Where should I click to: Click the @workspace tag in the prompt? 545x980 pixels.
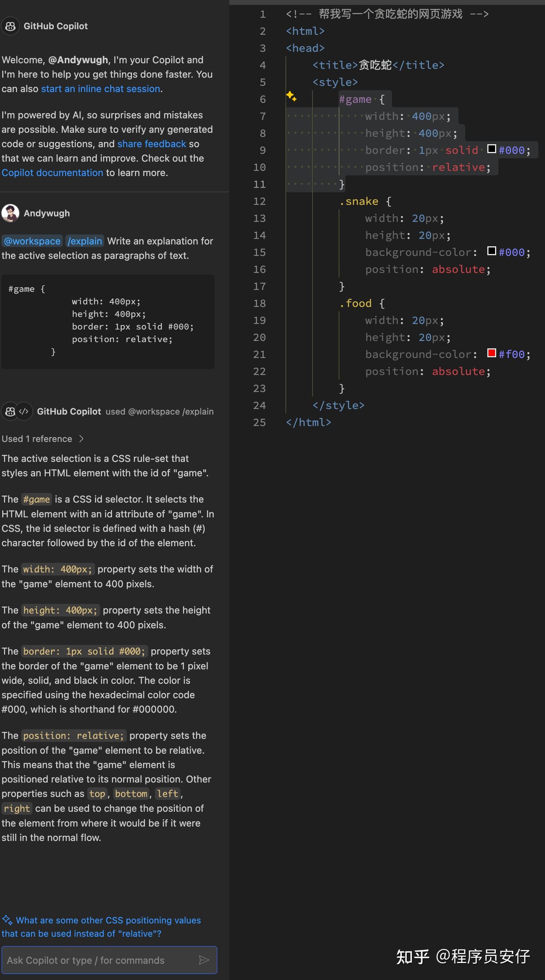(x=32, y=241)
